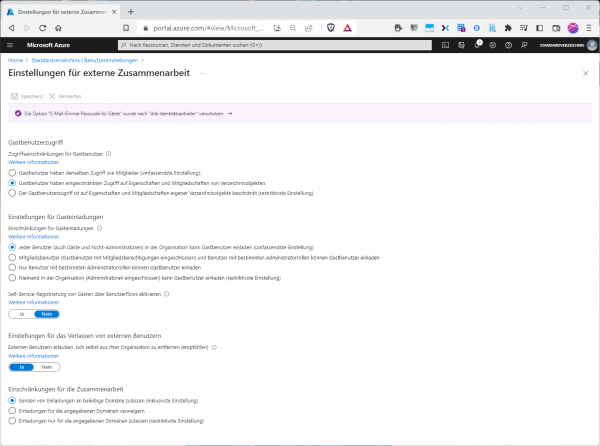Image resolution: width=600 pixels, height=446 pixels.
Task: Select the Einstellungen für externe Zusammenarbeit browser tab
Action: 61,12
